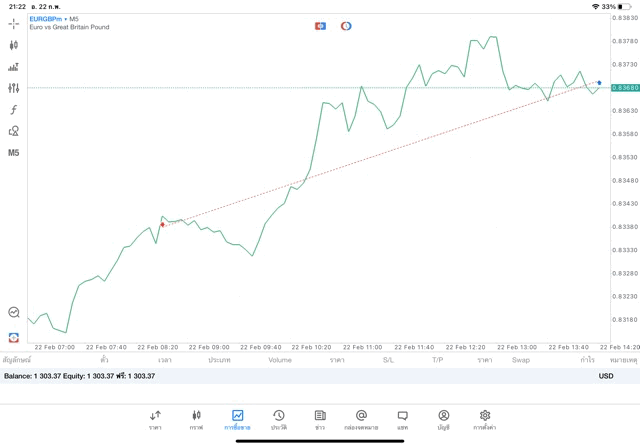Switch to the กราฟ chart tab

coord(196,420)
